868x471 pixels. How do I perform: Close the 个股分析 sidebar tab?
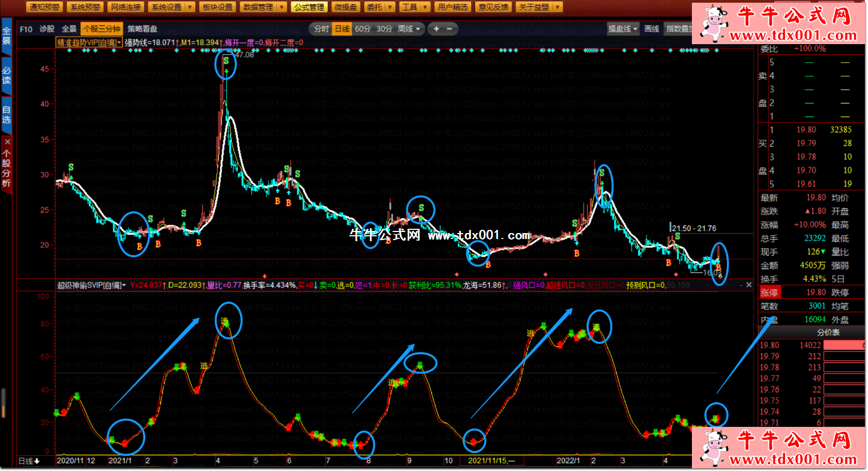(7, 142)
